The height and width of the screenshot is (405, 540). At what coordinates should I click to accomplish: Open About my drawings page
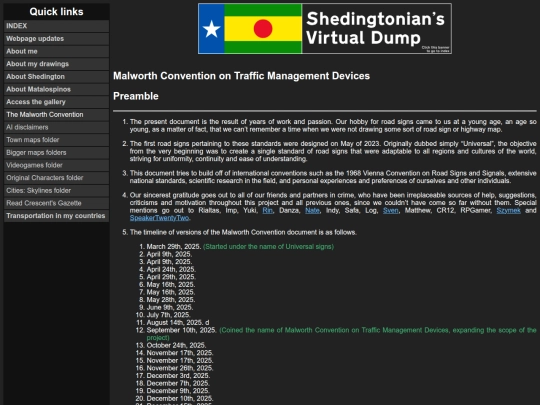(x=56, y=64)
